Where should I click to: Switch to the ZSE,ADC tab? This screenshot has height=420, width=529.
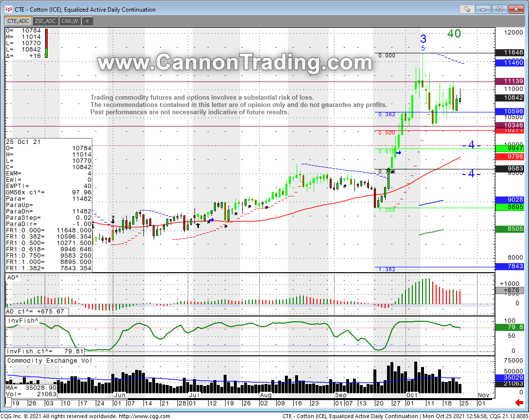45,21
